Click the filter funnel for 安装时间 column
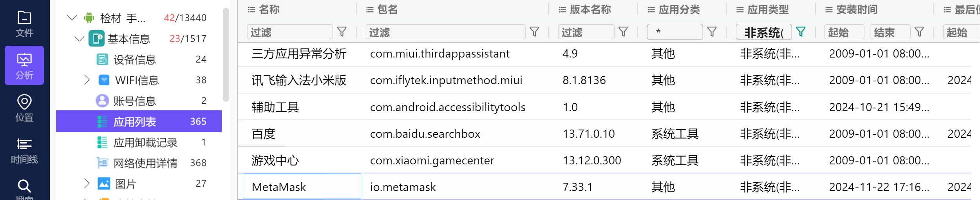 tap(919, 32)
